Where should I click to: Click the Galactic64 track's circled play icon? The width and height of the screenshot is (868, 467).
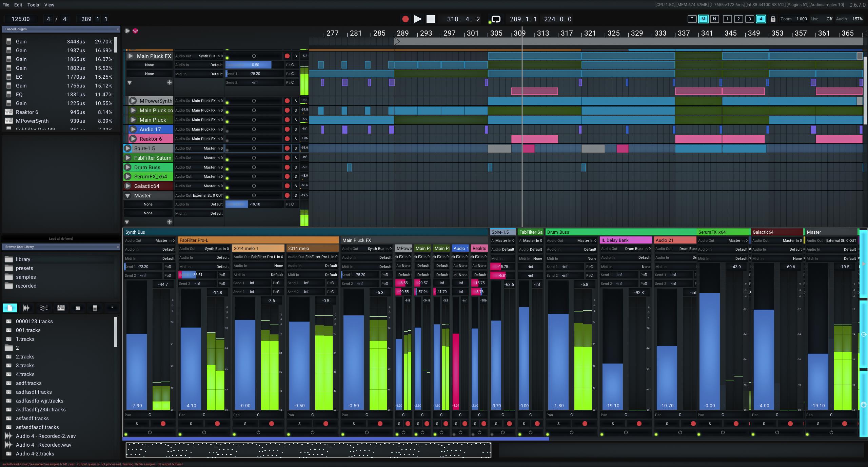pos(128,186)
